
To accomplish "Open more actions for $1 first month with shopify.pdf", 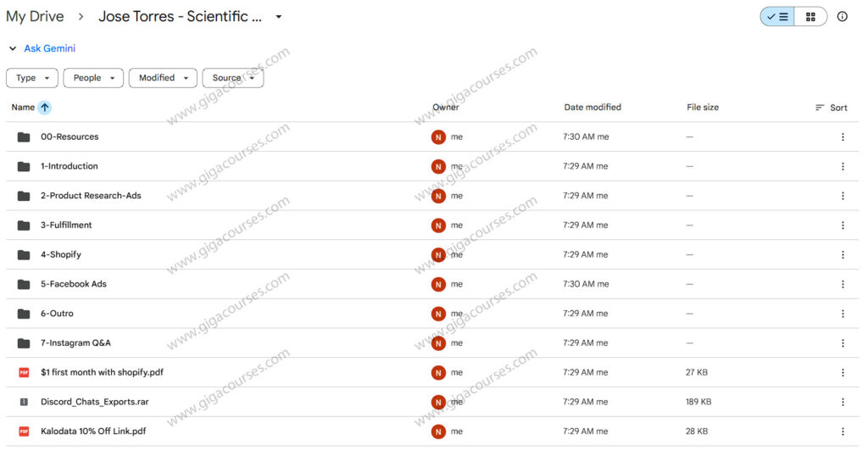I will pyautogui.click(x=843, y=372).
